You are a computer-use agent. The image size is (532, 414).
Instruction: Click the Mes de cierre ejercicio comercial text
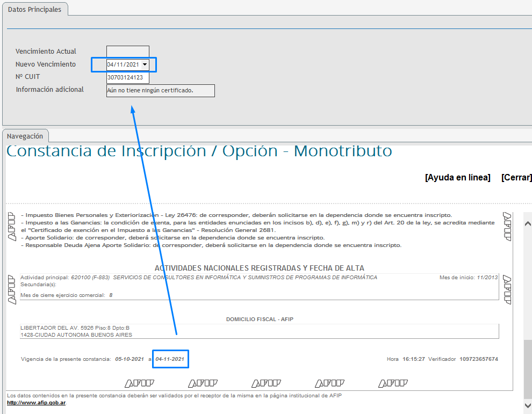click(67, 295)
